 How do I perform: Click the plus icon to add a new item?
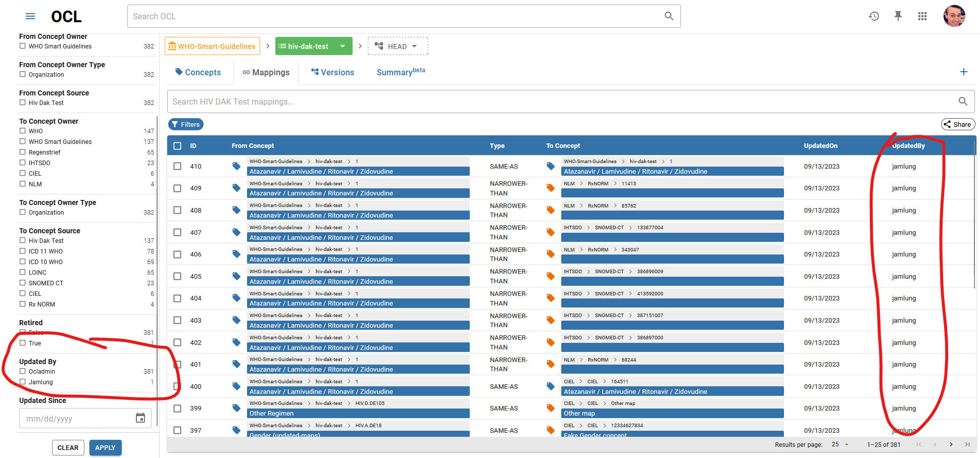pyautogui.click(x=964, y=72)
